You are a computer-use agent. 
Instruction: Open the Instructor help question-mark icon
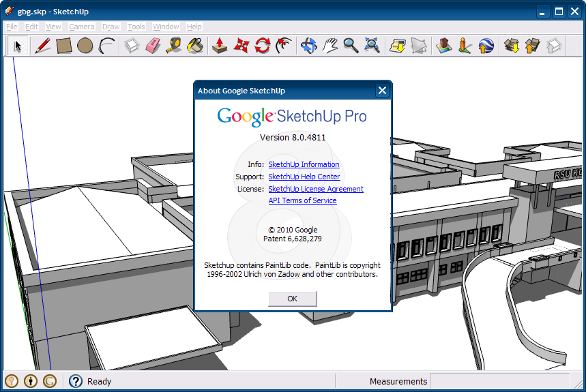coord(76,381)
